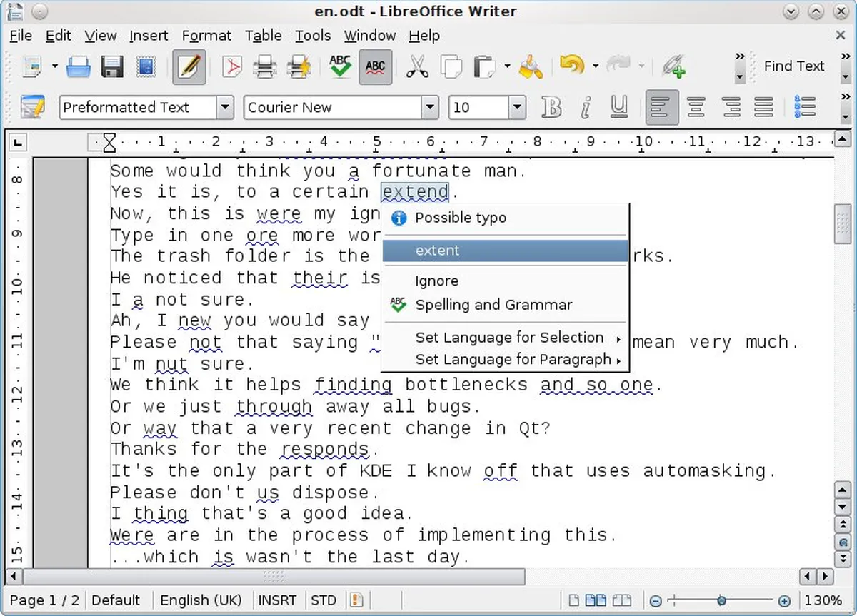Expand hidden formatting toolbar buttons chevron
Image resolution: width=857 pixels, height=616 pixels.
pyautogui.click(x=846, y=98)
